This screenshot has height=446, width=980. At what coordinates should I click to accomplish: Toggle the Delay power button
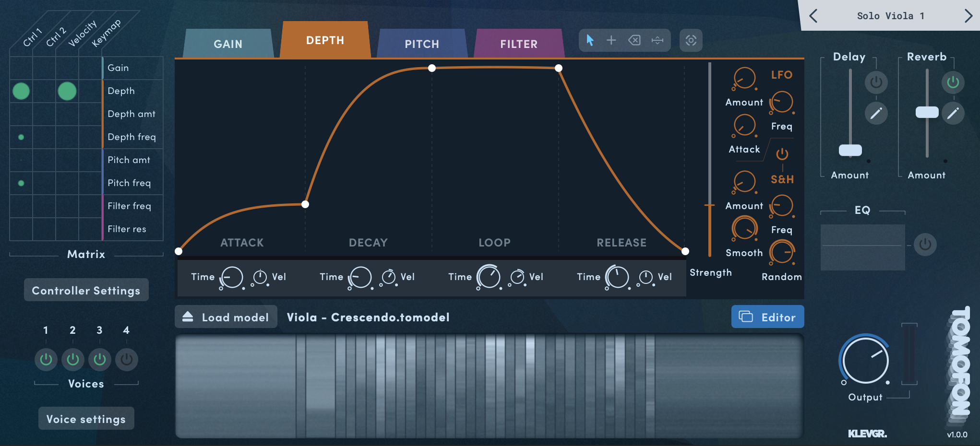[x=876, y=82]
